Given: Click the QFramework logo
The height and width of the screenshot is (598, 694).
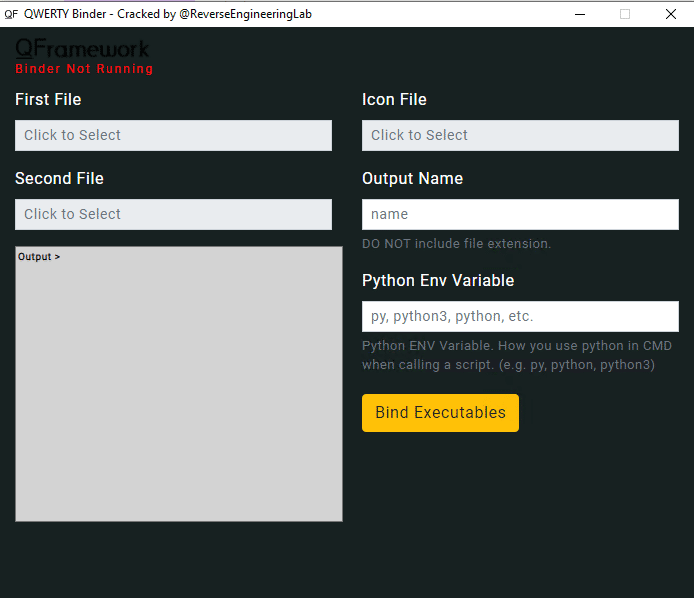Looking at the screenshot, I should [x=82, y=49].
